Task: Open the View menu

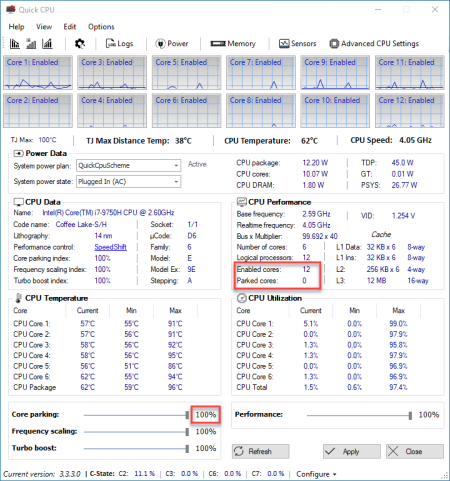Action: 44,27
